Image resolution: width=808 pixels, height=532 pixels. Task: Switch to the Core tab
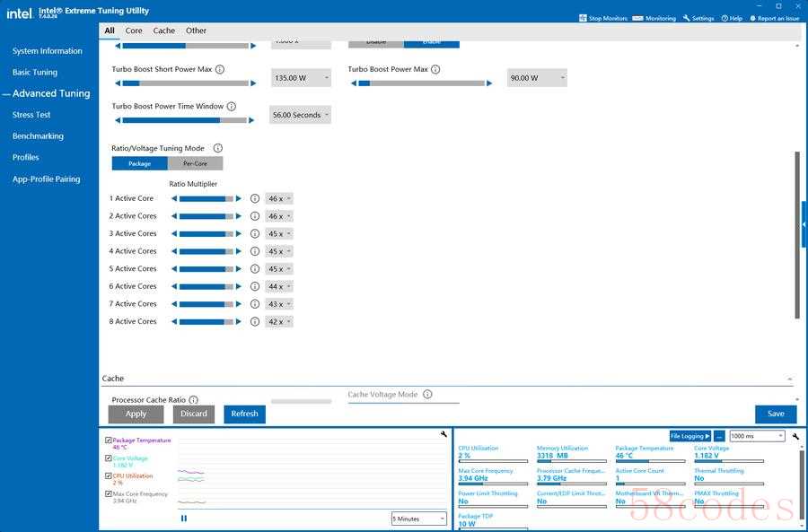[x=134, y=31]
